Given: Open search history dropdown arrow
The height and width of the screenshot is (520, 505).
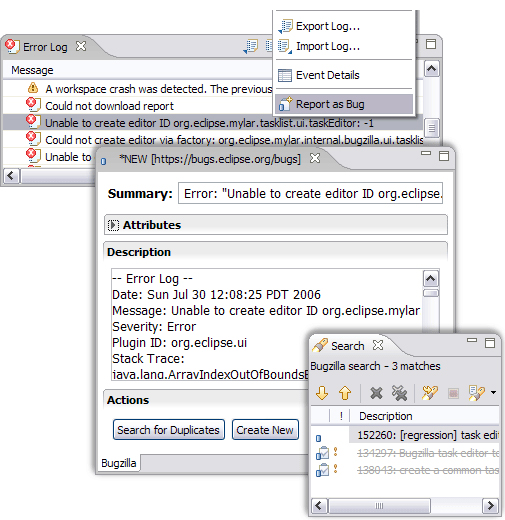Looking at the screenshot, I should point(493,393).
